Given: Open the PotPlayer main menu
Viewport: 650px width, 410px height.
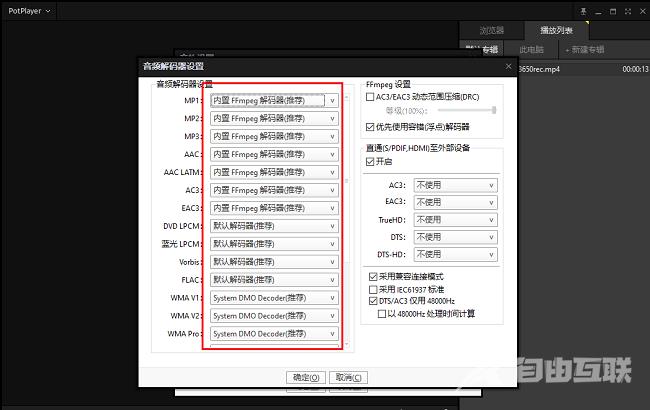Looking at the screenshot, I should pyautogui.click(x=30, y=9).
